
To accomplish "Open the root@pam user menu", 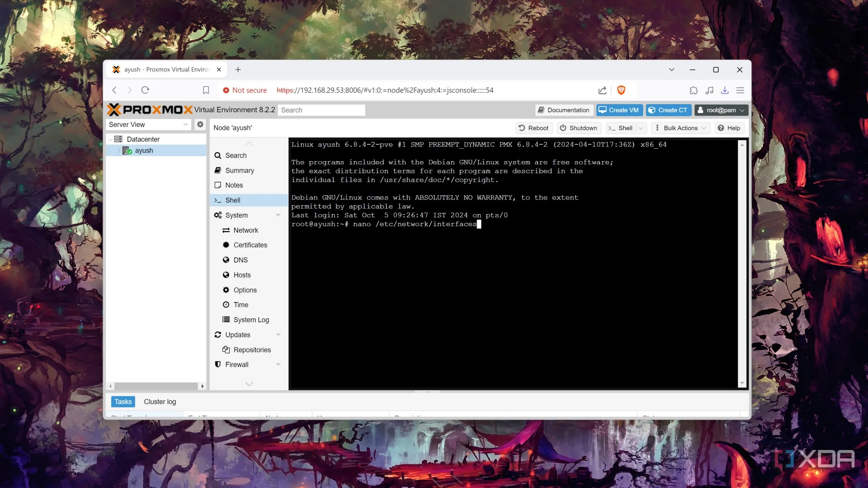I will point(721,110).
